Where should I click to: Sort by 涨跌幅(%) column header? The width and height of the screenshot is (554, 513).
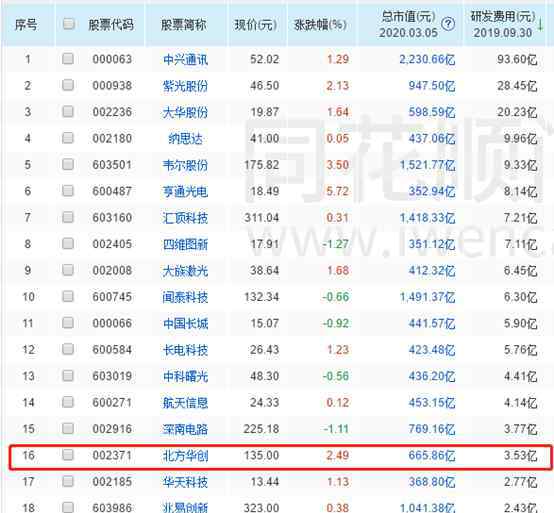320,25
